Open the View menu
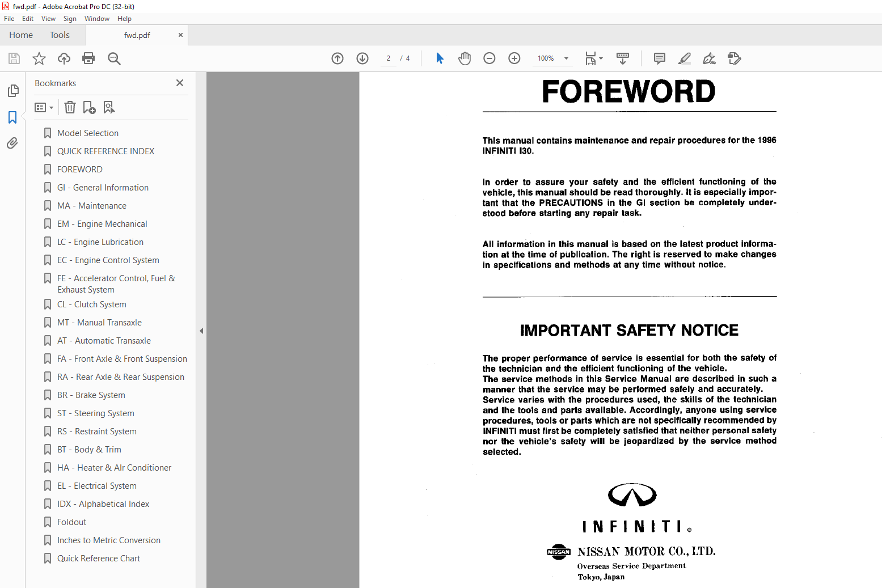The width and height of the screenshot is (882, 588). pos(48,19)
